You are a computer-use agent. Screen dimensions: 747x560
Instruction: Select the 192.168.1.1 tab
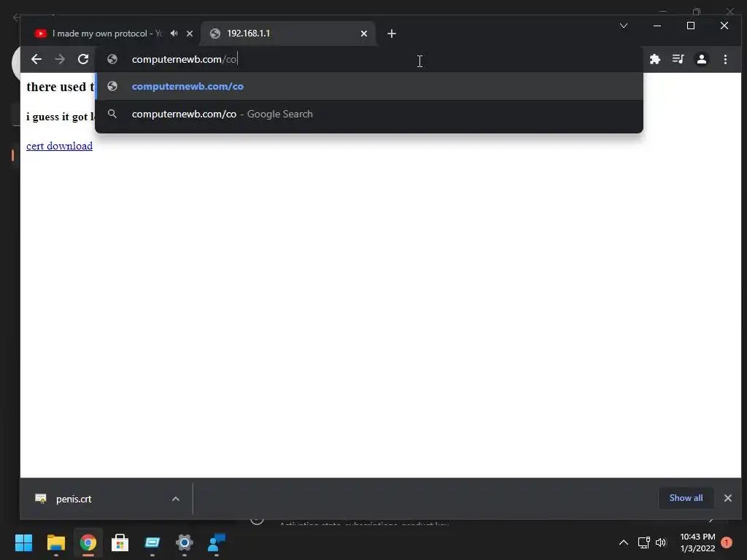pos(287,34)
